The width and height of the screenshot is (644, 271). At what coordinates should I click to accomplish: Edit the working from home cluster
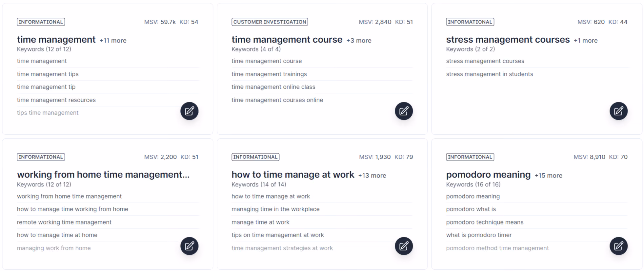click(189, 246)
